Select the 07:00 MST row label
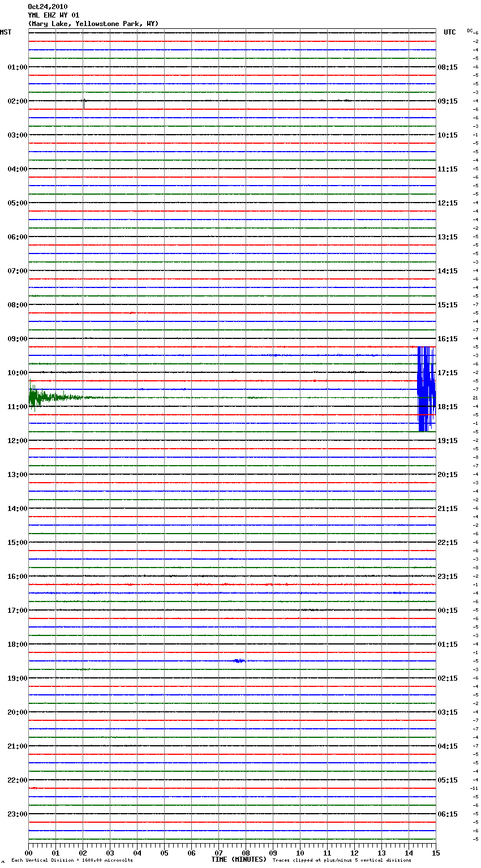This screenshot has width=481, height=868. click(18, 271)
